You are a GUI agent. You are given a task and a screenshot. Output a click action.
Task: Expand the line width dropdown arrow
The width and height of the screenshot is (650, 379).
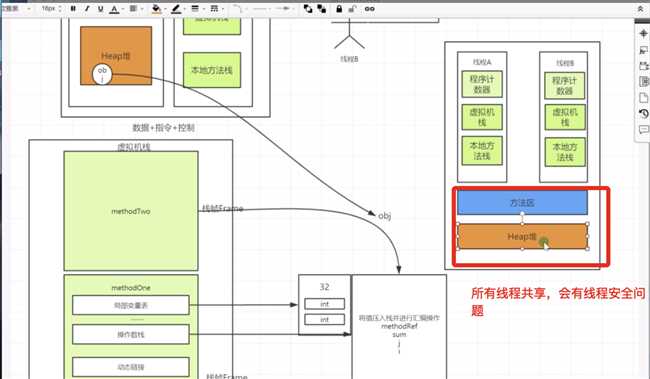coord(204,9)
